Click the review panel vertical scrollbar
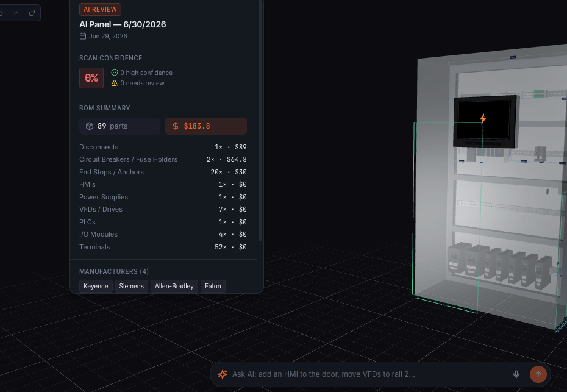The image size is (567, 392). [260, 121]
